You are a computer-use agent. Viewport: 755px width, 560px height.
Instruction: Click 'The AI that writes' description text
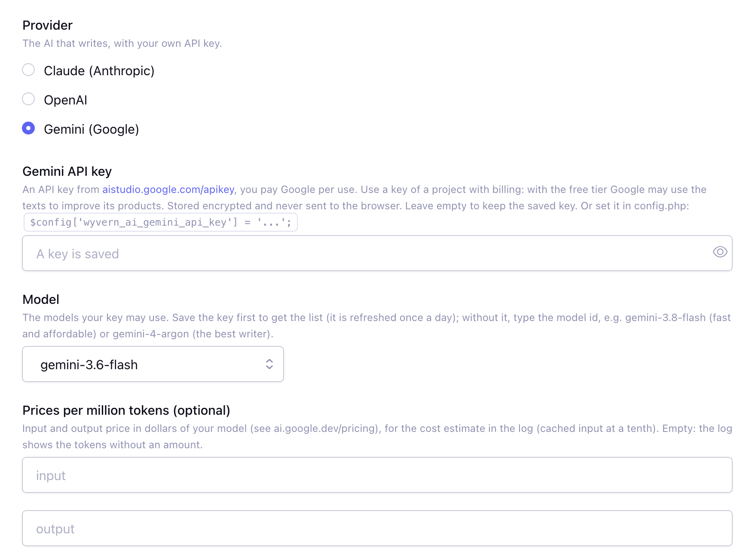point(122,43)
